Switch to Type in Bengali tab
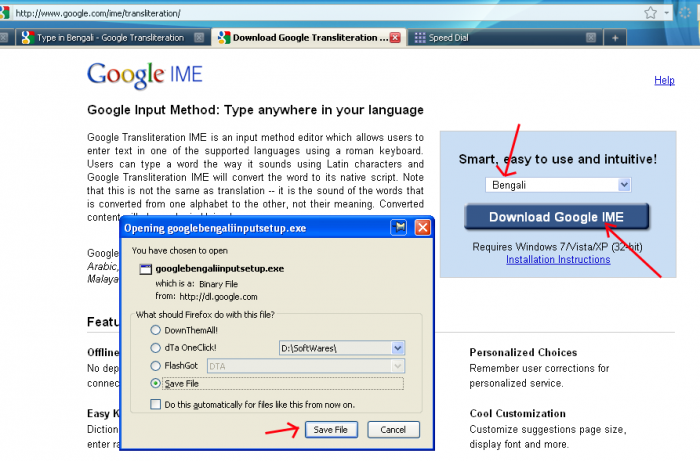700x461 pixels. [x=112, y=37]
